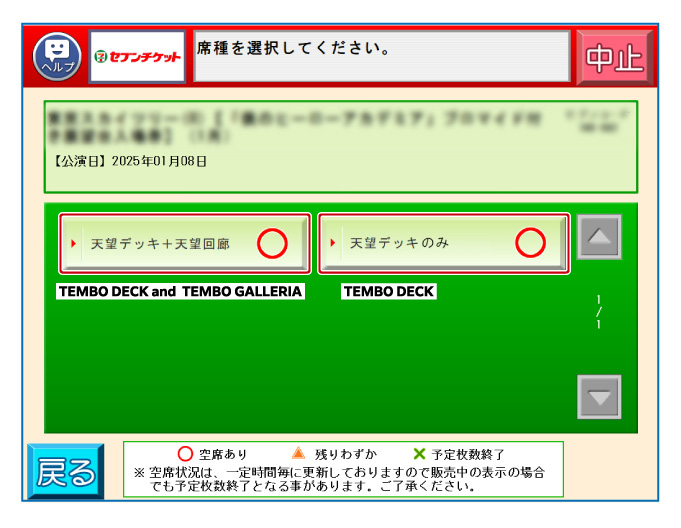Click the 1/1 page indicator
681x528 pixels.
[598, 312]
